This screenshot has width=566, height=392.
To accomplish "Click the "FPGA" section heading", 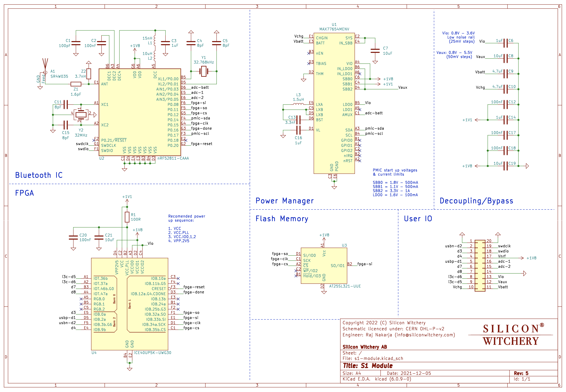I will tap(25, 193).
